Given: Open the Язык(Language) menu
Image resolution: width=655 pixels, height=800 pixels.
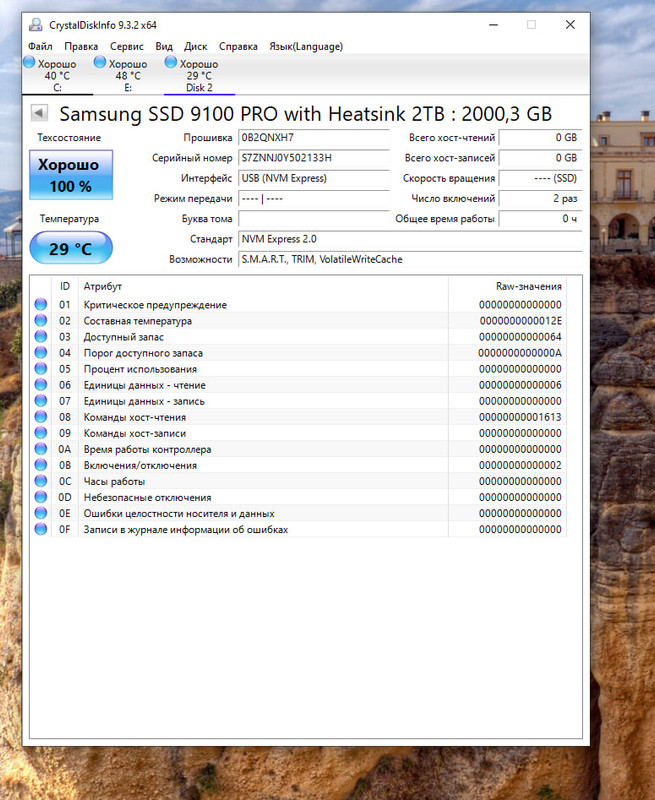Looking at the screenshot, I should click(306, 46).
